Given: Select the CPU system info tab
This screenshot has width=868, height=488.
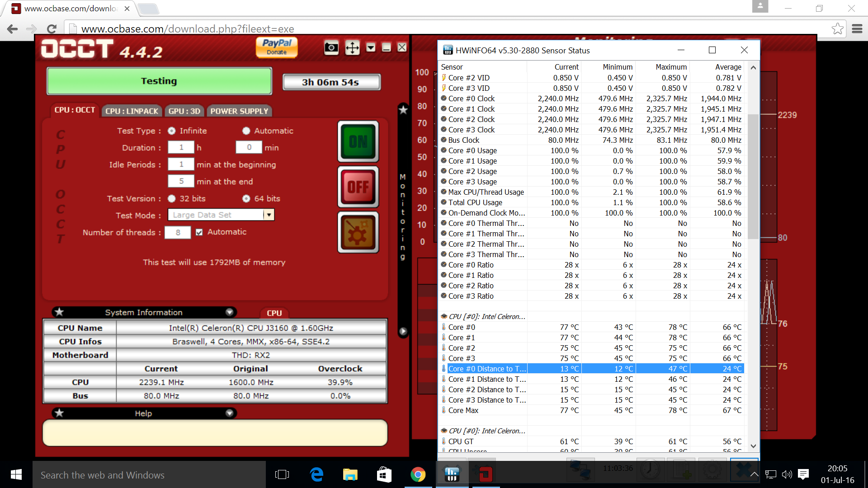Looking at the screenshot, I should (x=274, y=313).
